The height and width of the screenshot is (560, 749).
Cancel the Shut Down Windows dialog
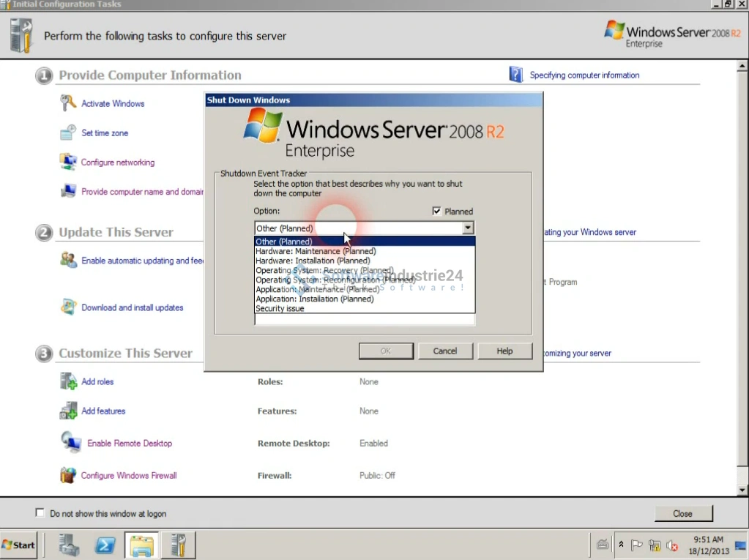[x=444, y=351]
